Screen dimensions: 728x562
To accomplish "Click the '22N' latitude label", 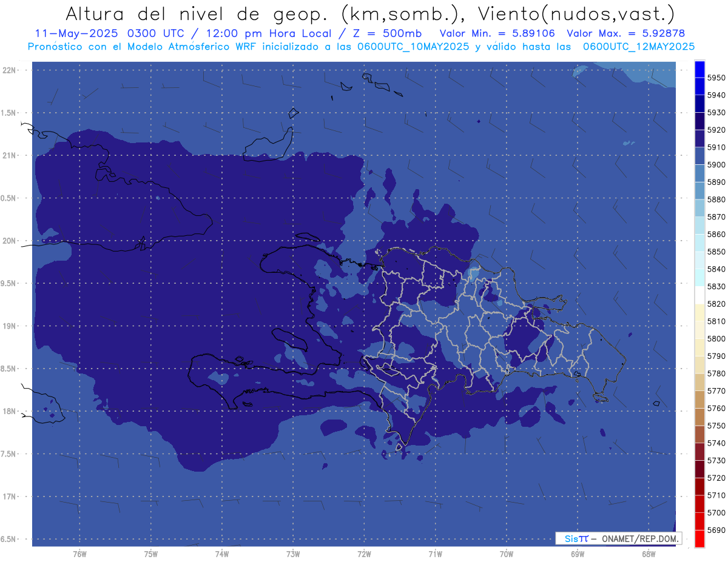I will (x=9, y=70).
